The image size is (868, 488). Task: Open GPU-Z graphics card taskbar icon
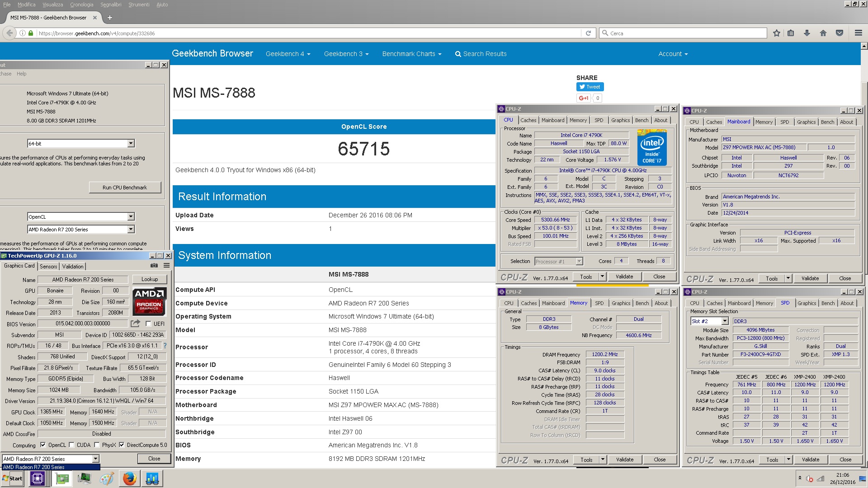[x=62, y=479]
